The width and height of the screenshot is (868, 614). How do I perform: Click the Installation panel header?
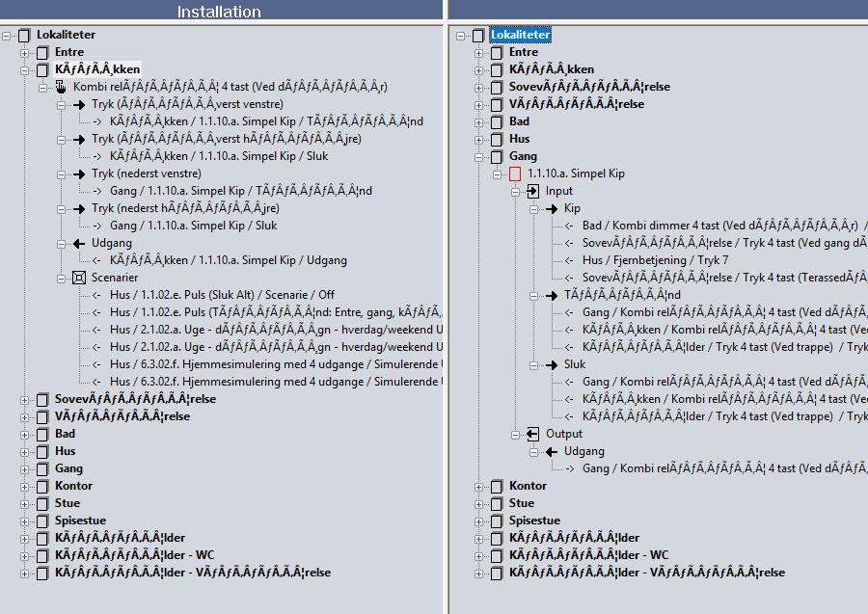(x=219, y=12)
